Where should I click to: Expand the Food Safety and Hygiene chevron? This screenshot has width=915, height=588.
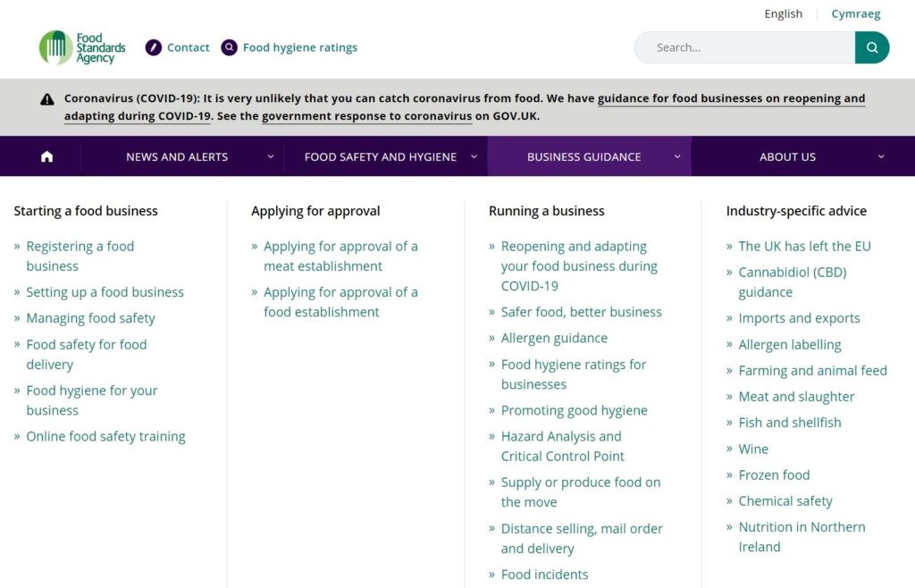tap(473, 156)
